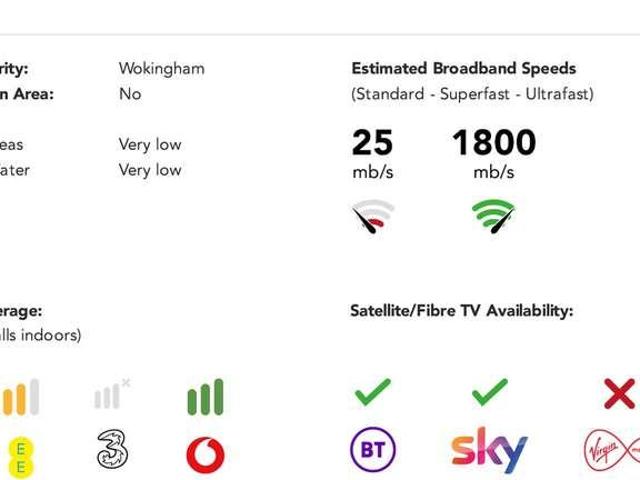The height and width of the screenshot is (480, 640).
Task: Click the green ultrafast speed gauge icon
Action: (493, 216)
